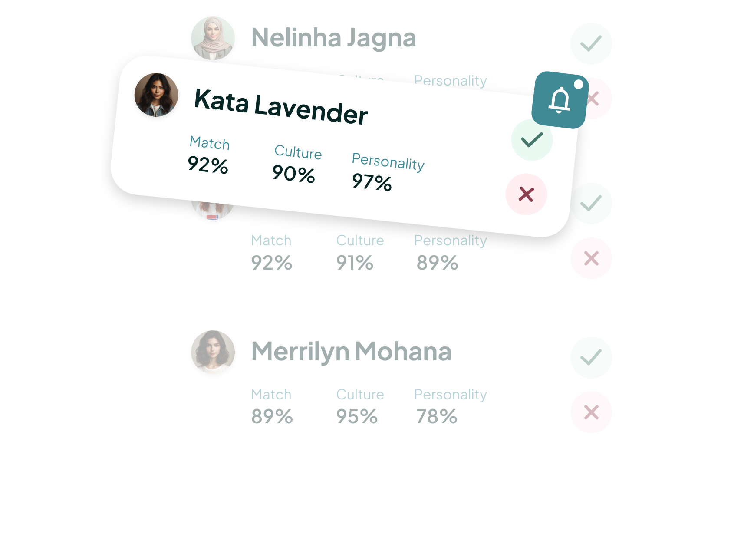Click Merrilyn Mohana's 78% Personality score
Image resolution: width=744 pixels, height=560 pixels.
tap(437, 416)
